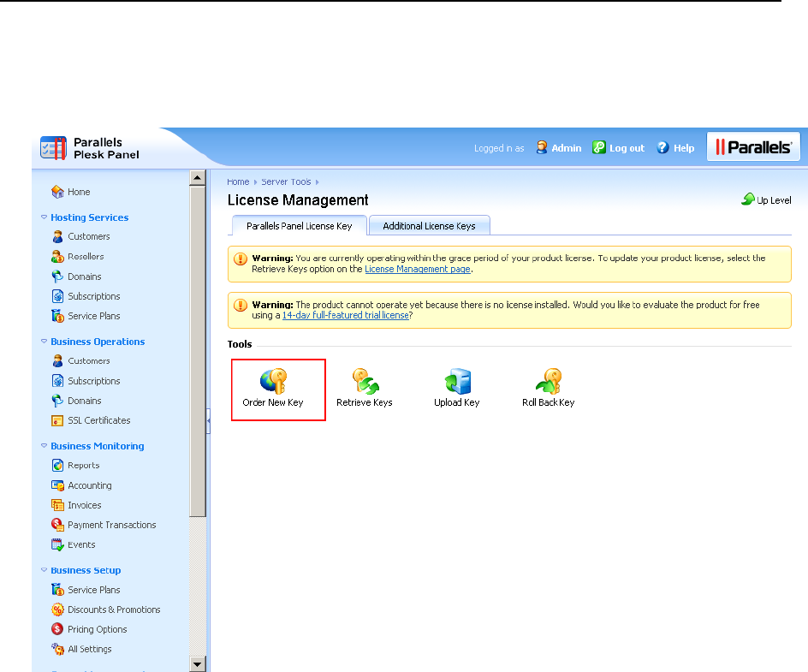Switch to Additional License Keys tab
This screenshot has width=808, height=672.
tap(430, 226)
